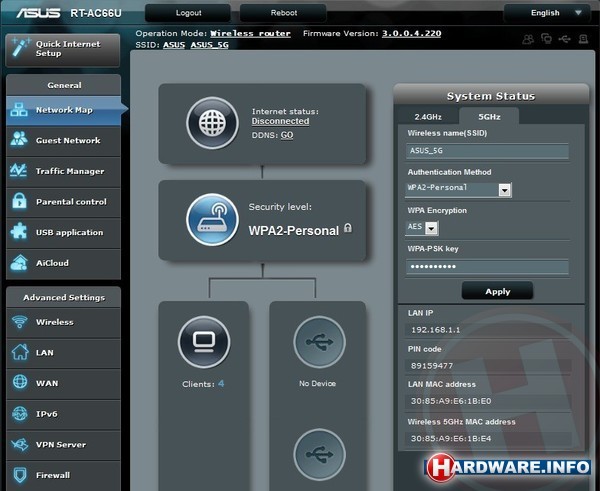Click the IPv6 globe icon
The height and width of the screenshot is (491, 600).
click(20, 414)
